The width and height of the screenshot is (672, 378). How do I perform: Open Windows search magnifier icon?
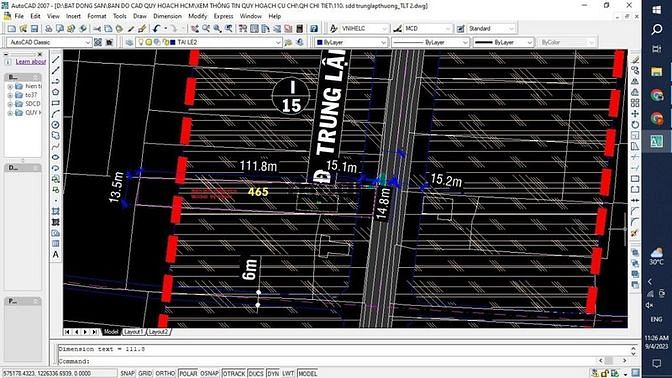[x=657, y=30]
